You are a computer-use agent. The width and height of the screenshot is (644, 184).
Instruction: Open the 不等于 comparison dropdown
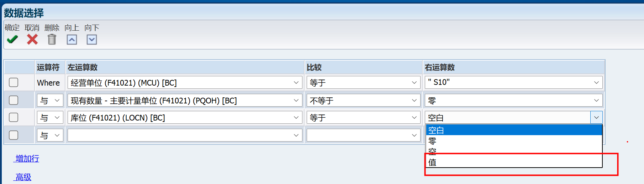click(x=363, y=100)
